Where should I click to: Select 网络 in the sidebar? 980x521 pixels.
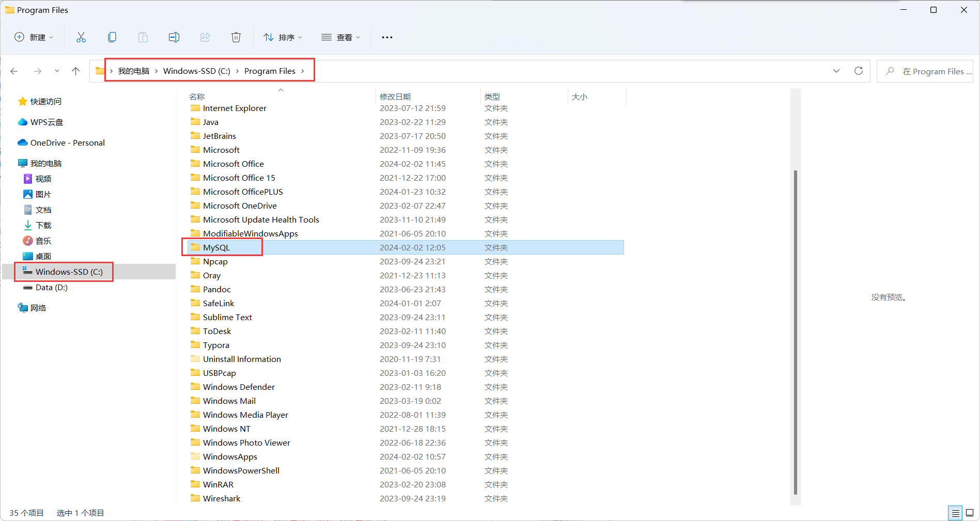(38, 308)
